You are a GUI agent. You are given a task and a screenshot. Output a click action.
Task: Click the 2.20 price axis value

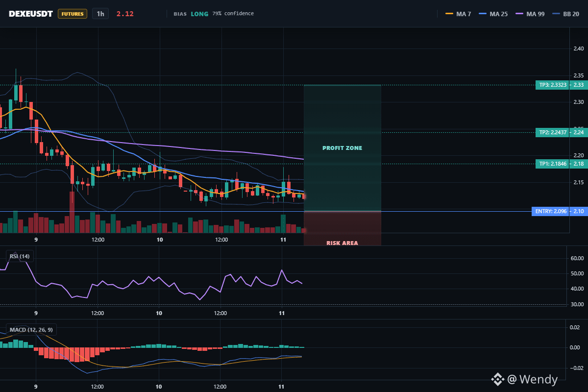point(578,155)
